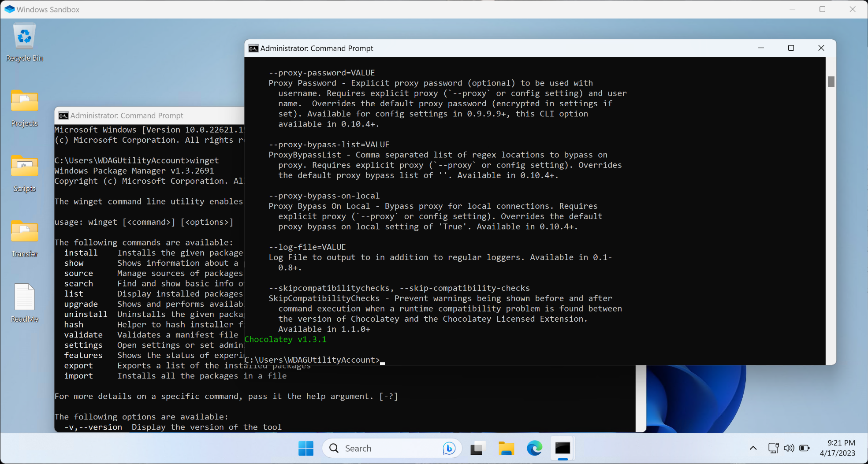Screen dimensions: 868x464
Task: Open clock showing 9:21 PM
Action: point(838,448)
